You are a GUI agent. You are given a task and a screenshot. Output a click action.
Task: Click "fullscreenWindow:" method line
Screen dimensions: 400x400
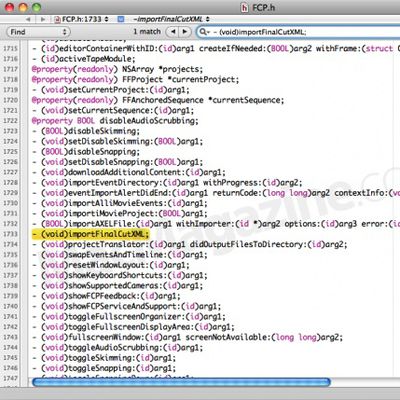[x=187, y=337]
